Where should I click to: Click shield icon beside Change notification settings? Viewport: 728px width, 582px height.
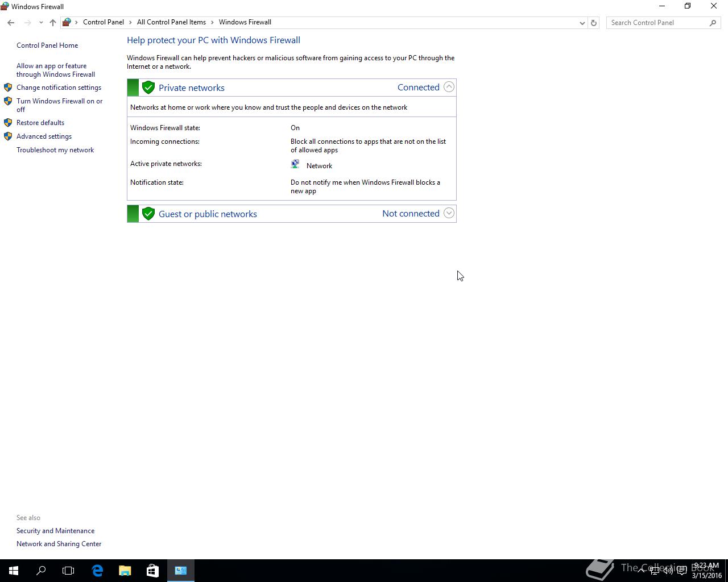(8, 88)
